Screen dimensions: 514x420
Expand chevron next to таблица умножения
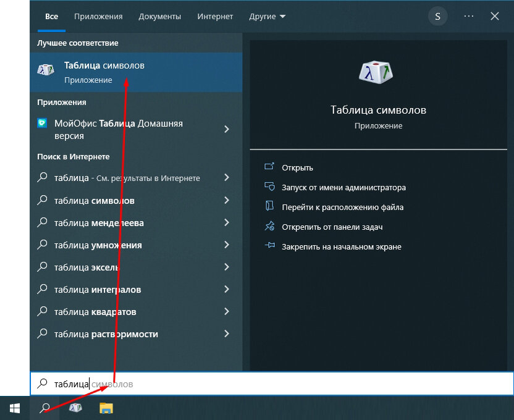[x=227, y=245]
